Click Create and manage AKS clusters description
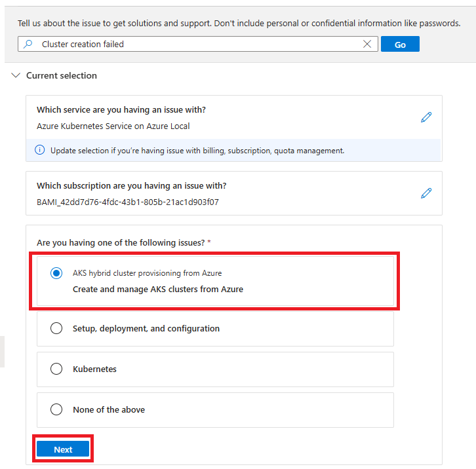 tap(157, 289)
